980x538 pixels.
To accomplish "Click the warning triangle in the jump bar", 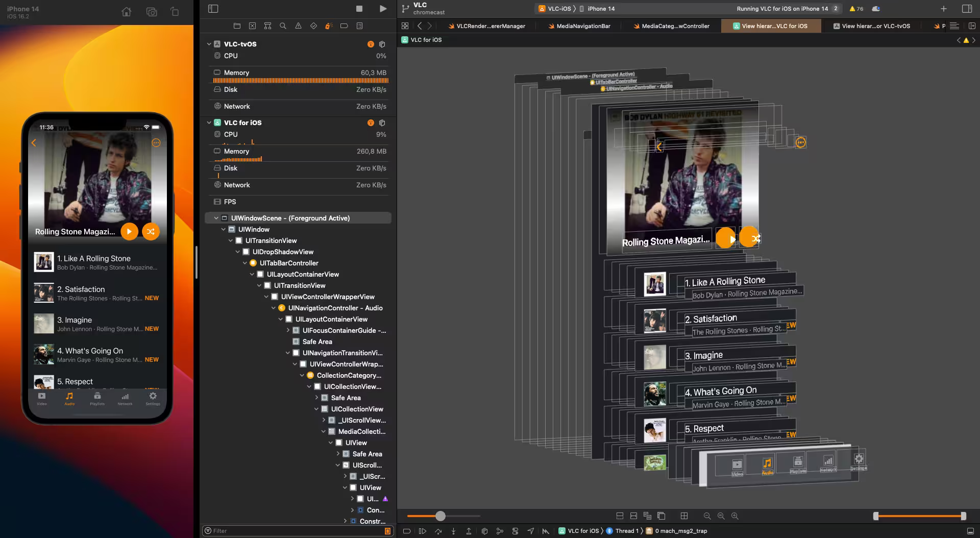I will coord(966,40).
